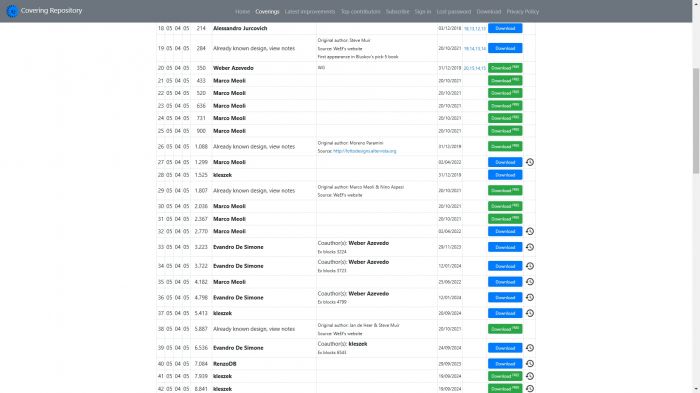The image size is (700, 393).
Task: Download covering with 6,536 blocks
Action: tap(505, 348)
